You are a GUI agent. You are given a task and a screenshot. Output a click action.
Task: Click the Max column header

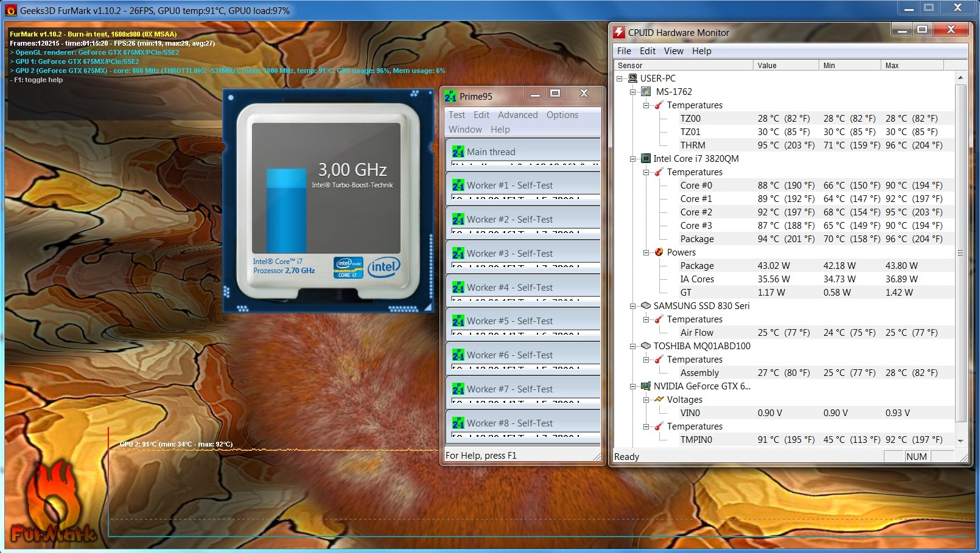912,65
